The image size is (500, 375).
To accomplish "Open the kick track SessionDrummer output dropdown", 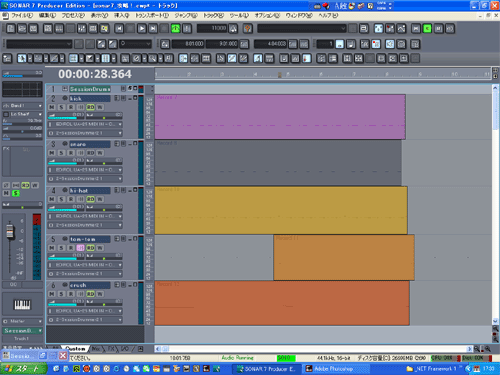I will click(x=85, y=133).
